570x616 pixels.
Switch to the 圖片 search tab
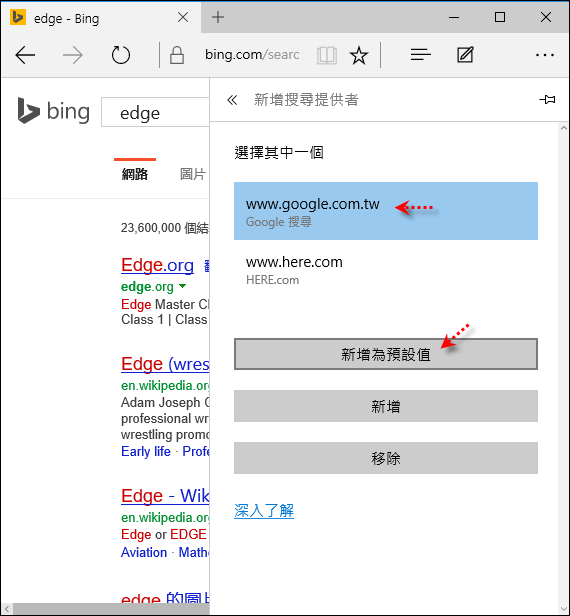[192, 174]
